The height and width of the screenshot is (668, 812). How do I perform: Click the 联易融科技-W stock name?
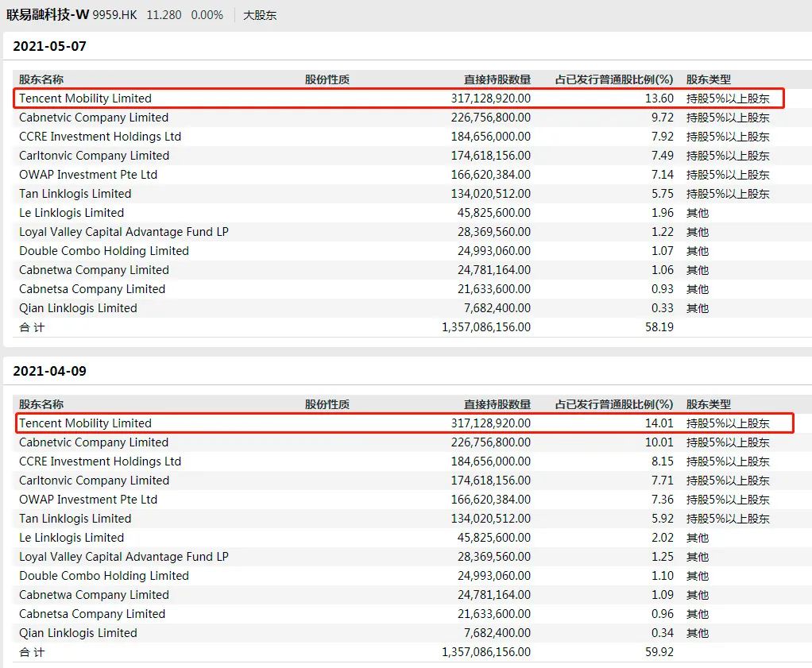tap(48, 15)
